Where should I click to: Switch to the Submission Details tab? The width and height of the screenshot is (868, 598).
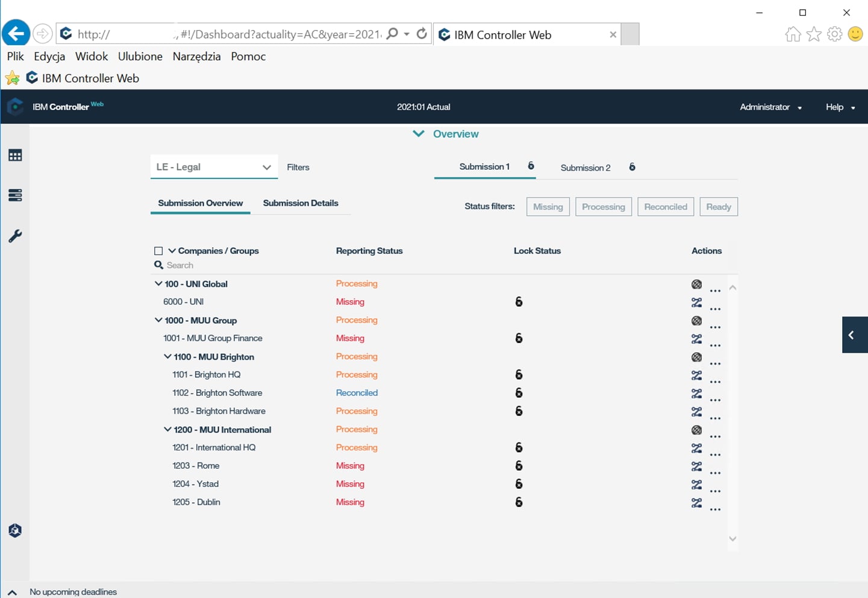click(300, 203)
